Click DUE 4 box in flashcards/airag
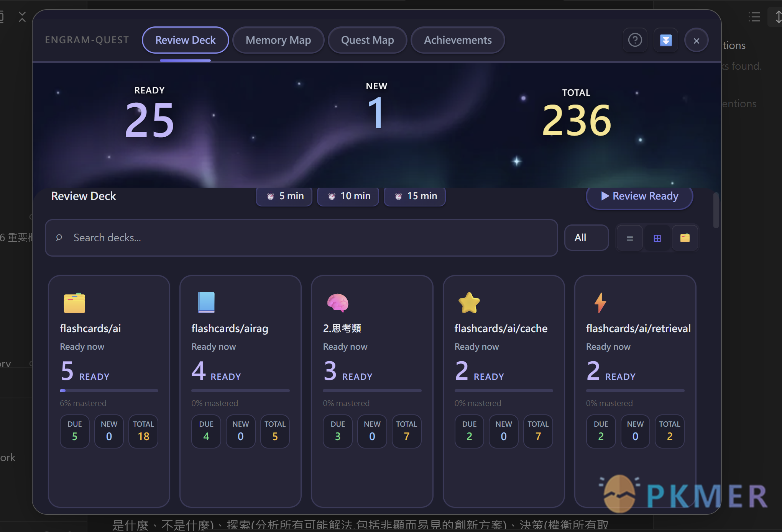 click(206, 431)
